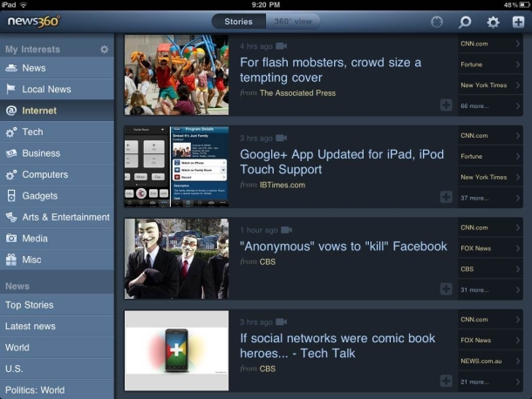Tap IBTimes.com source link
This screenshot has height=399, width=532.
283,185
